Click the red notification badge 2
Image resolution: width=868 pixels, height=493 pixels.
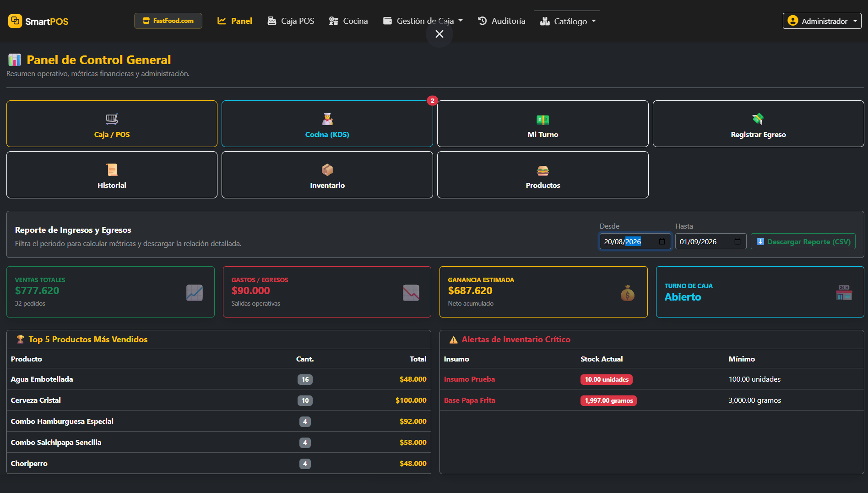coord(432,101)
